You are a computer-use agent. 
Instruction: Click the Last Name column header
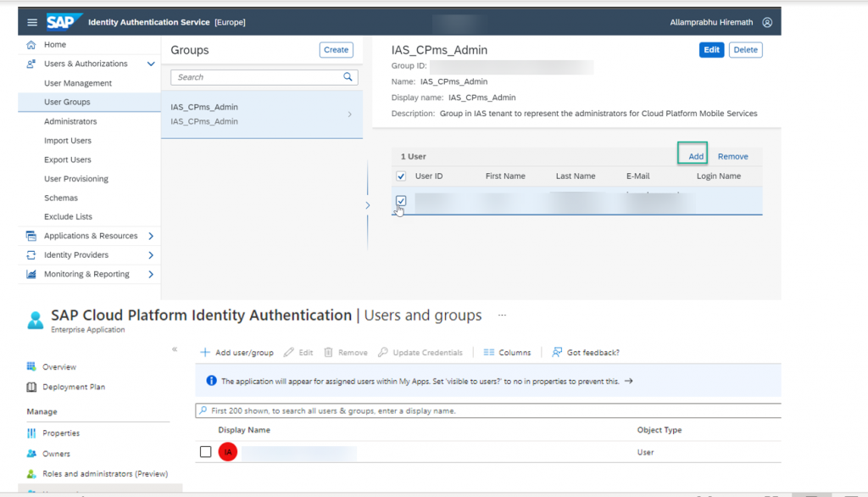pyautogui.click(x=576, y=176)
